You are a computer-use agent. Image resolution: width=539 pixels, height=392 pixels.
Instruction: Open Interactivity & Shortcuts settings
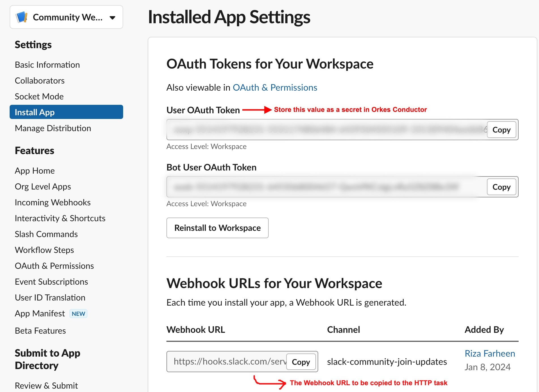pyautogui.click(x=60, y=218)
